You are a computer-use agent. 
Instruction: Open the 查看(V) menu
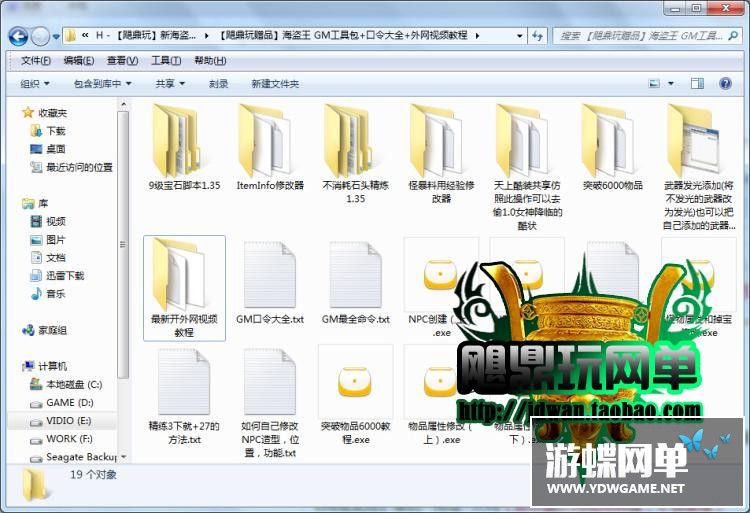tap(122, 61)
